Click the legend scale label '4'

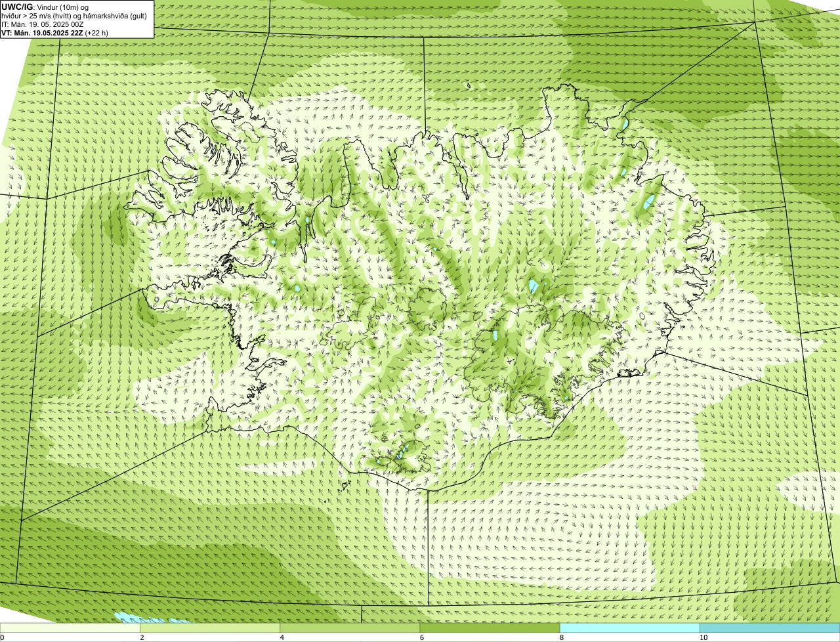pos(282,637)
